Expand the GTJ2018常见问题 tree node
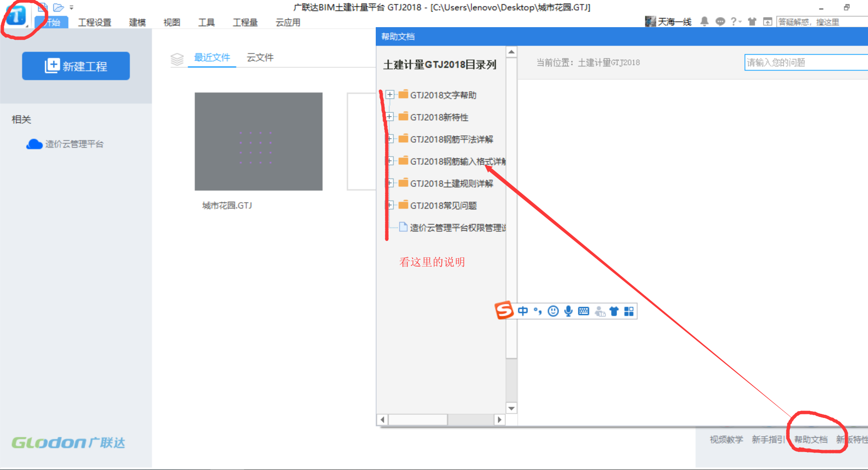This screenshot has height=470, width=868. pos(390,205)
